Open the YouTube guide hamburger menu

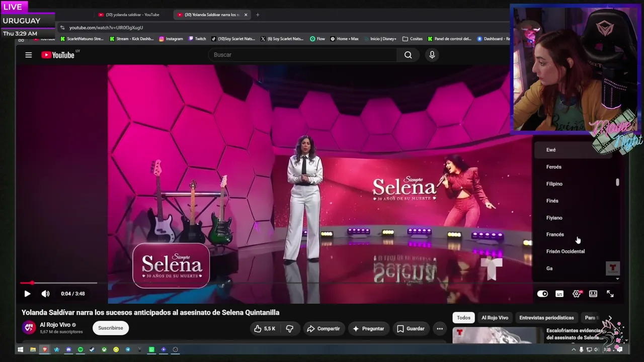point(29,55)
